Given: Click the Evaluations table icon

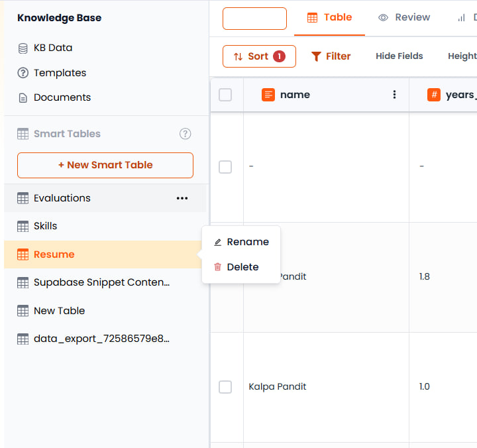Looking at the screenshot, I should (23, 198).
